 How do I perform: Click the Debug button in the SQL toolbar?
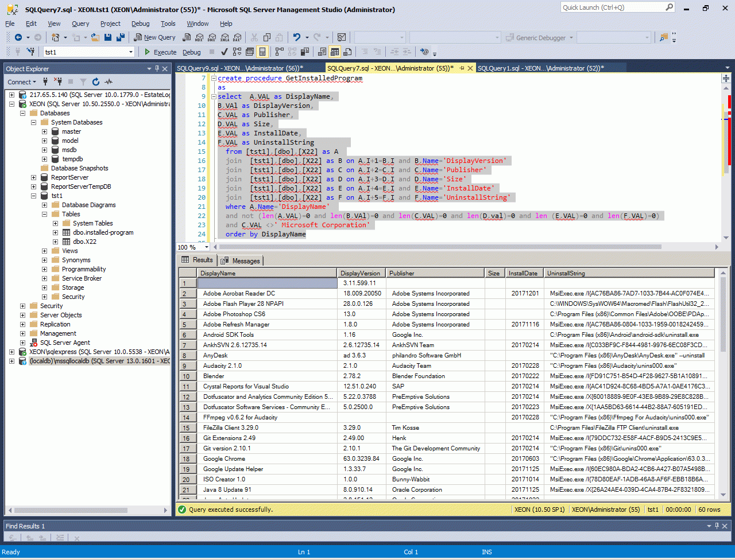(191, 52)
